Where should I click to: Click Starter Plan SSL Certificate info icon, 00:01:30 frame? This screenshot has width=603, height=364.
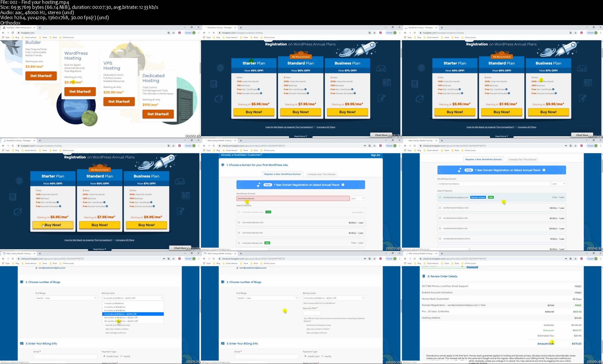(258, 89)
